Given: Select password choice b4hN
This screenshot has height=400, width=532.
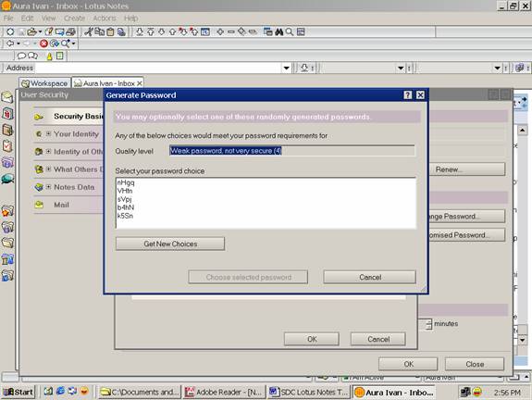Looking at the screenshot, I should point(126,207).
